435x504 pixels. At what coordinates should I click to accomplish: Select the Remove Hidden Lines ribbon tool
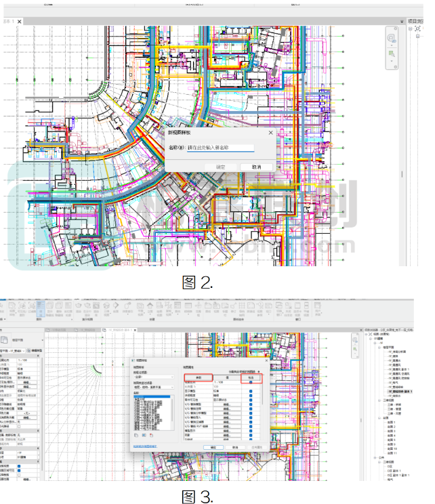59,309
